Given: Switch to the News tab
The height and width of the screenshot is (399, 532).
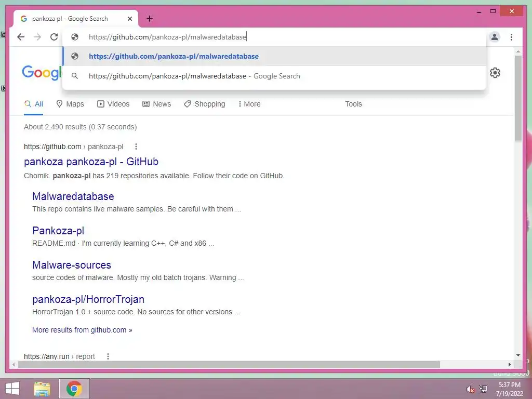Looking at the screenshot, I should point(156,104).
